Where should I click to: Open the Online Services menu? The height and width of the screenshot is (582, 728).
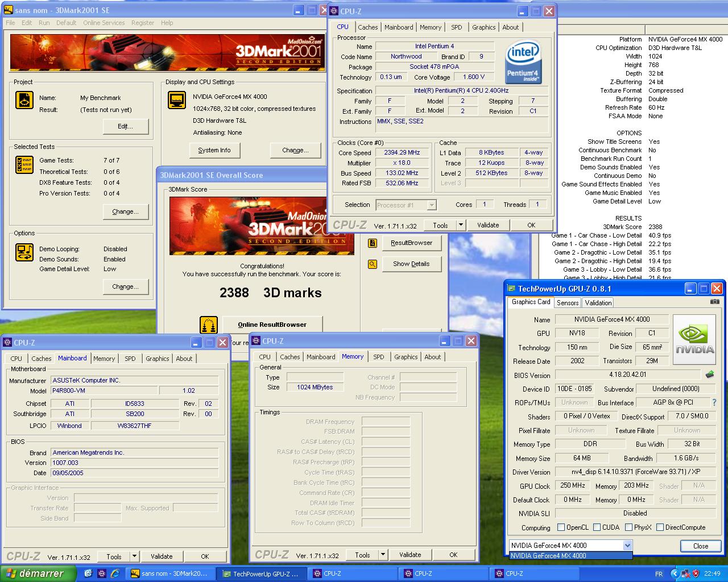click(104, 23)
